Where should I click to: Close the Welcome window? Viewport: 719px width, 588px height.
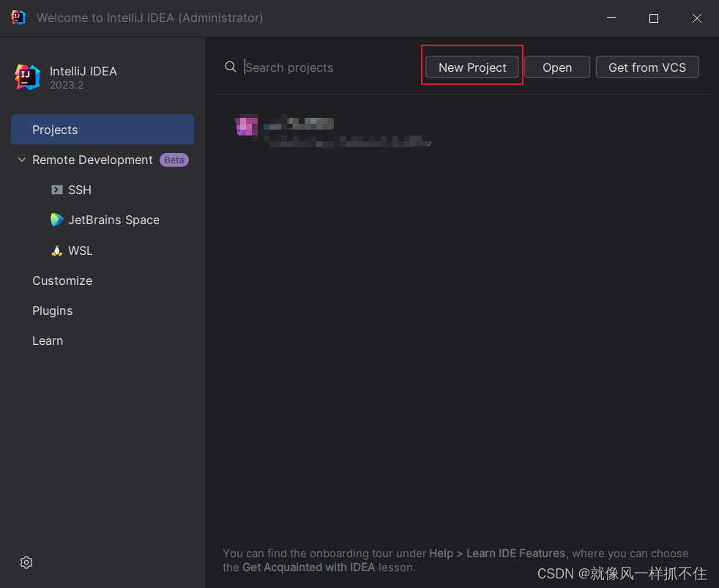697,18
